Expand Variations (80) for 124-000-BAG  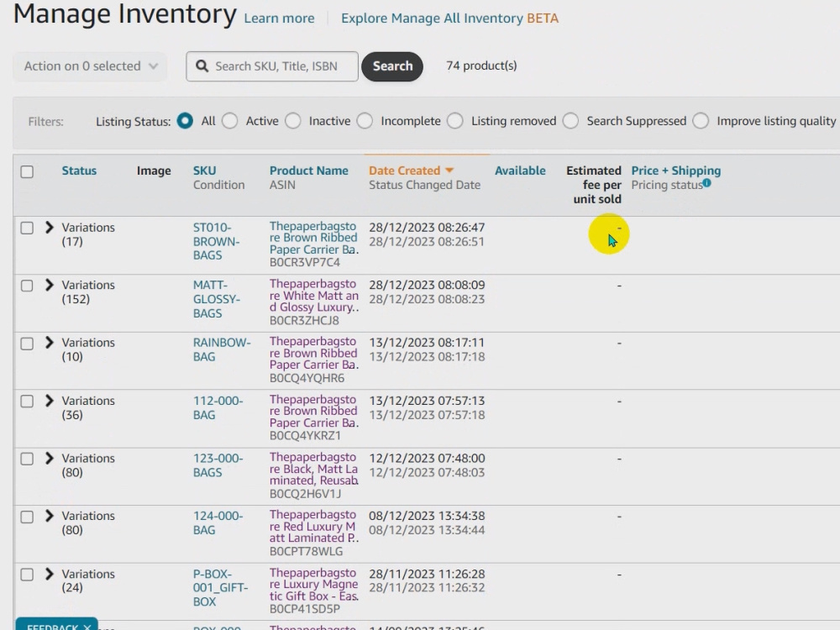tap(50, 516)
